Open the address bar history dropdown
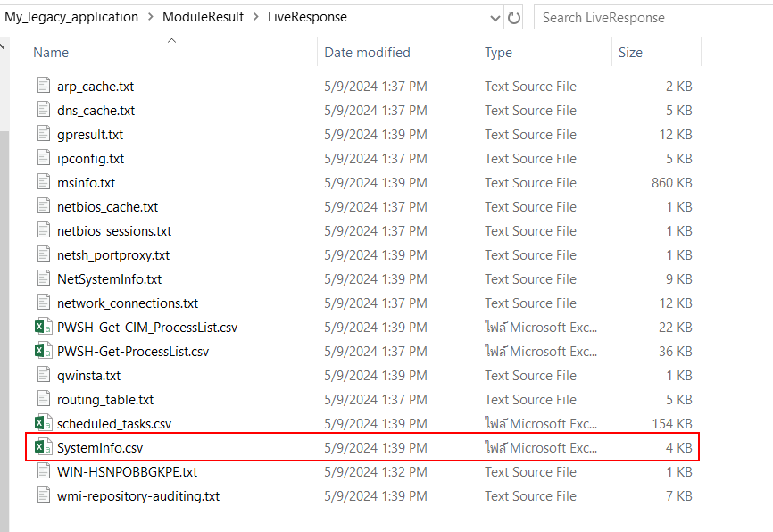Screen dimensions: 773x532 tap(495, 17)
